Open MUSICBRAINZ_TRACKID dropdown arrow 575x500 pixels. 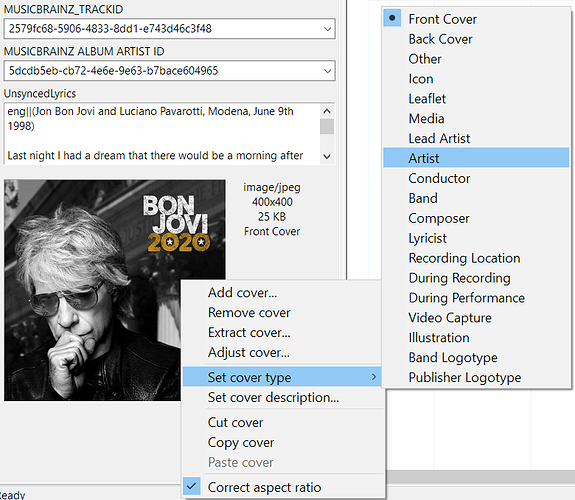pyautogui.click(x=327, y=29)
